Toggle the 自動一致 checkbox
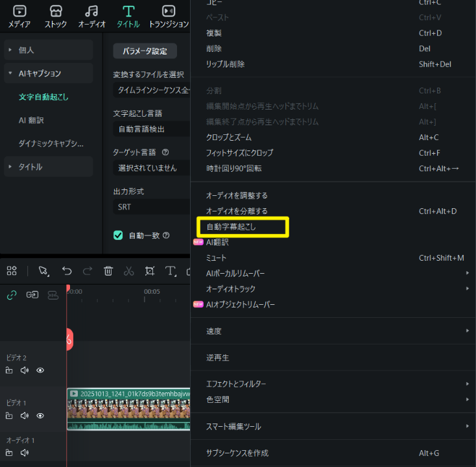The width and height of the screenshot is (476, 467). pos(118,235)
